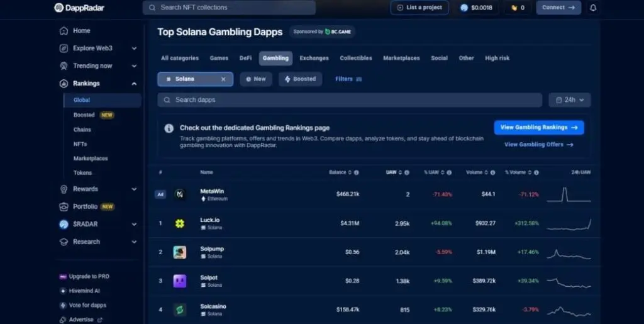Click the Luck.io dapp logo
This screenshot has width=644, height=324.
click(180, 223)
